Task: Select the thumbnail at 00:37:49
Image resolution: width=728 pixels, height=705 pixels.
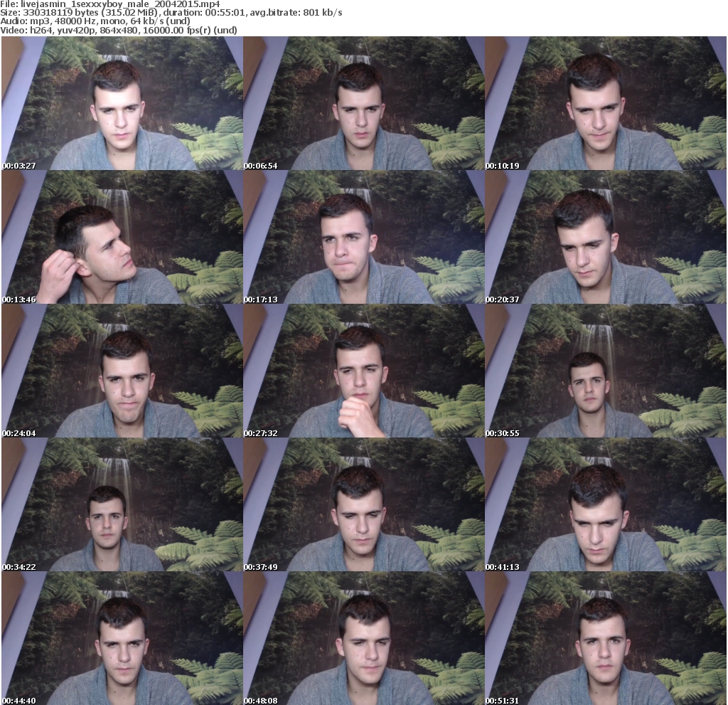Action: (x=363, y=504)
